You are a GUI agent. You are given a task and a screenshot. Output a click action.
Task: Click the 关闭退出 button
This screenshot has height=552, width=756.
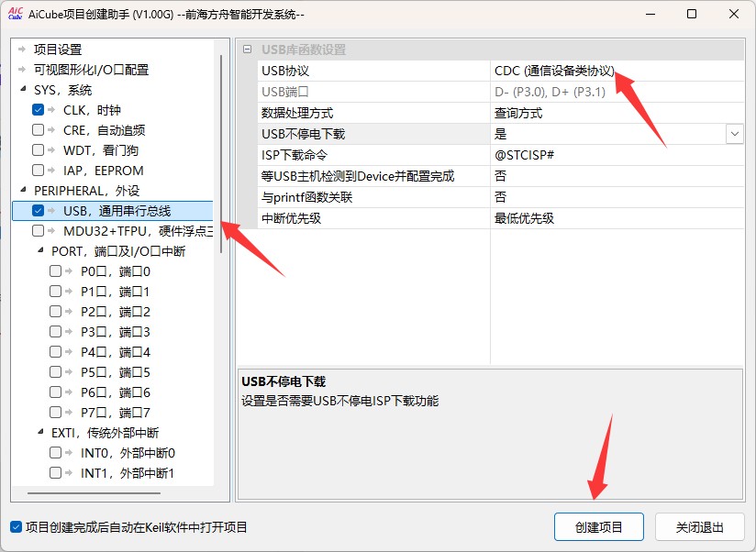coord(700,527)
